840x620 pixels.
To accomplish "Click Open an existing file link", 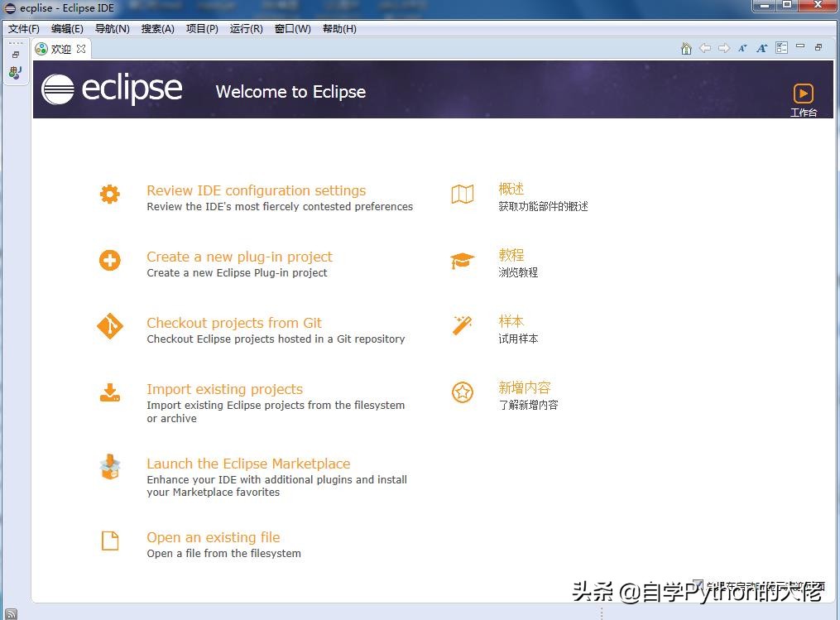I will (214, 537).
